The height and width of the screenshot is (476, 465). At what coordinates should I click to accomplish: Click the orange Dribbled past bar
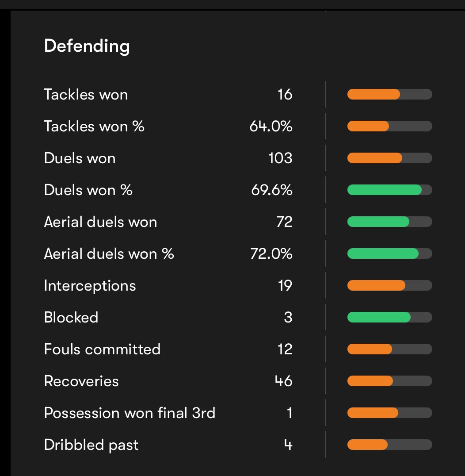367,445
